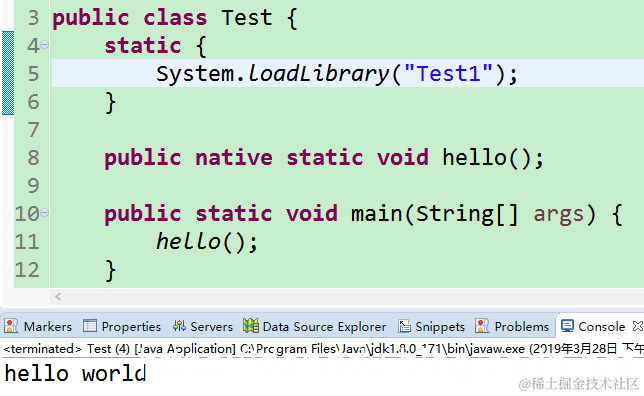This screenshot has width=644, height=396.
Task: Select the Console tab
Action: point(593,327)
